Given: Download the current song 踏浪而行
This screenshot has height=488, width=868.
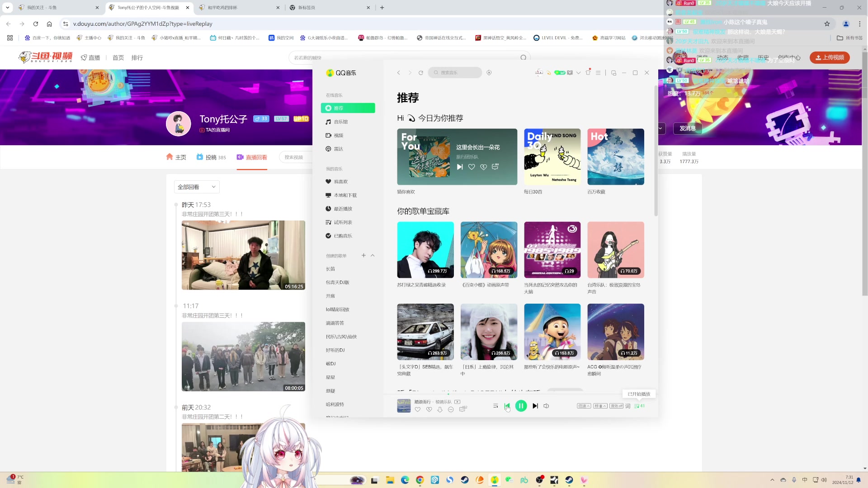Looking at the screenshot, I should 440,409.
